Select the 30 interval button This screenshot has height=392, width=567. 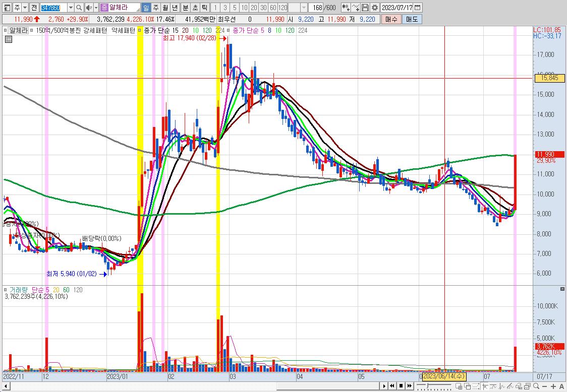(x=264, y=8)
